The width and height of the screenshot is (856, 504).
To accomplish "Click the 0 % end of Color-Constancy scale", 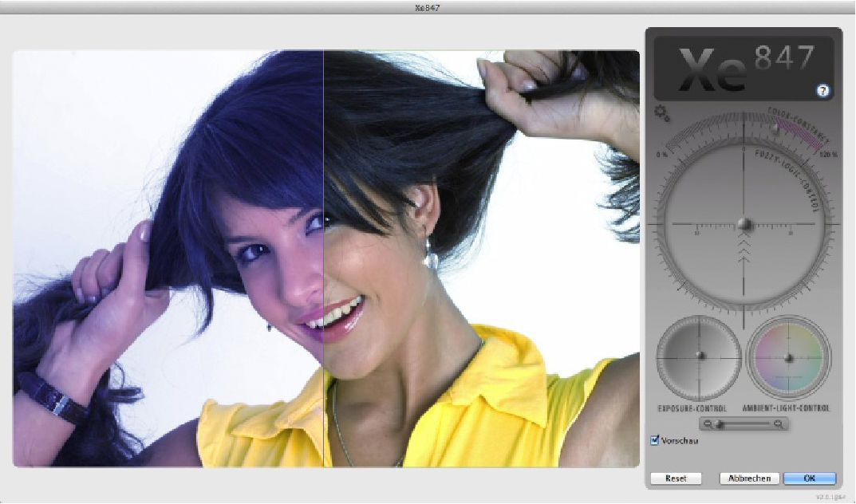I will click(x=661, y=155).
